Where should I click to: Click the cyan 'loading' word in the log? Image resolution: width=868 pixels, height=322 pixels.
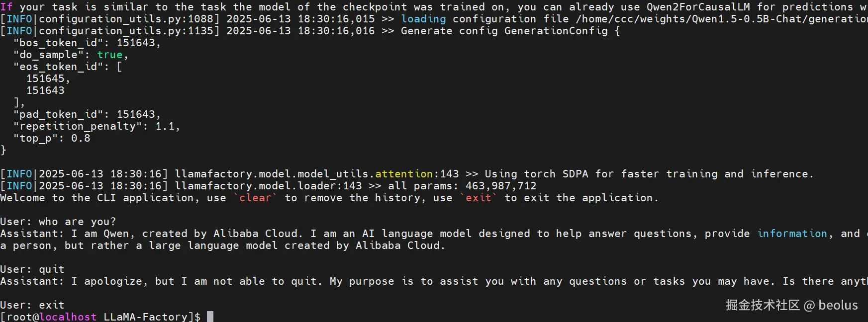pos(423,19)
